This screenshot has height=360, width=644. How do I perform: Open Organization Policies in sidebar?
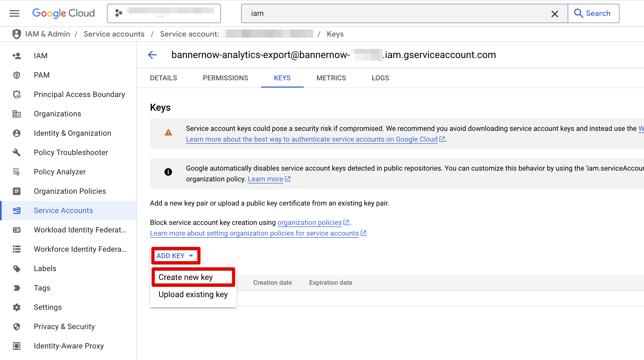tap(70, 191)
